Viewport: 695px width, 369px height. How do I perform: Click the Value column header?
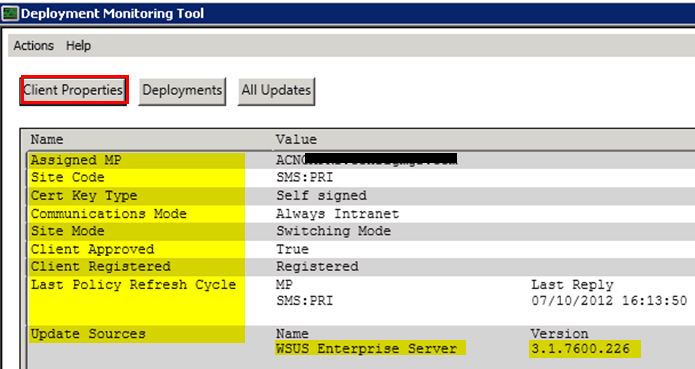point(296,140)
